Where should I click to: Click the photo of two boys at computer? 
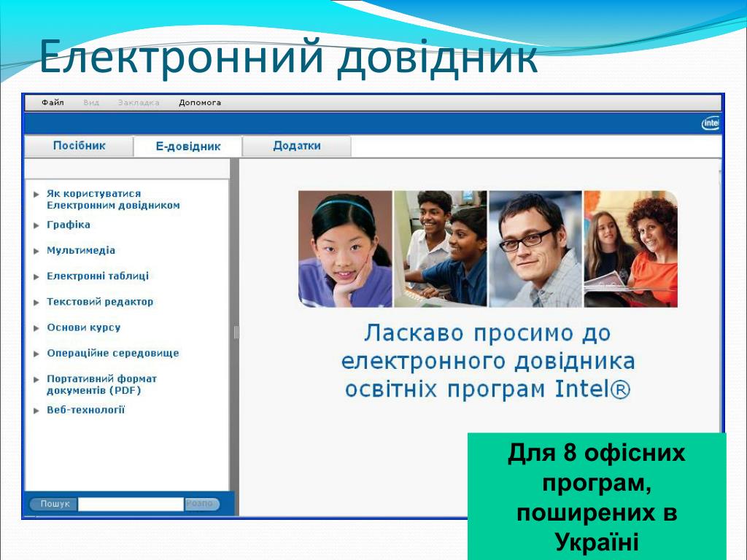[x=441, y=249]
